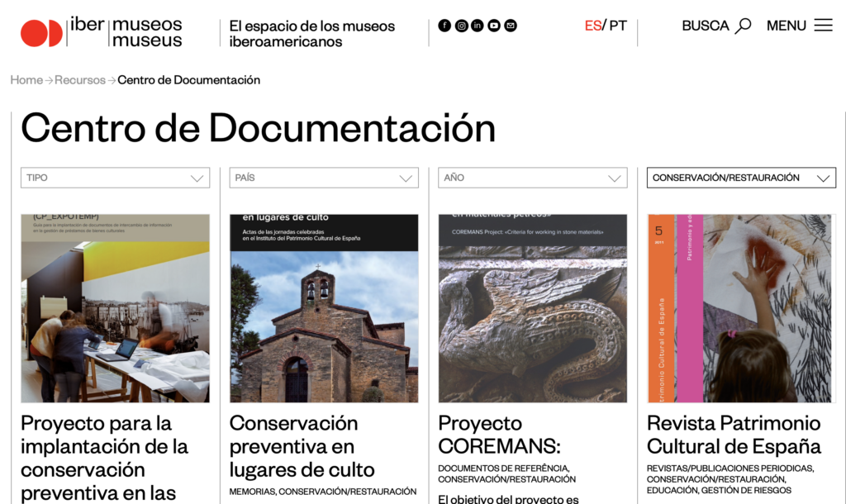Viewport: 846px width, 504px height.
Task: Click the 'Centro de Documentación' page heading
Action: coord(258,128)
